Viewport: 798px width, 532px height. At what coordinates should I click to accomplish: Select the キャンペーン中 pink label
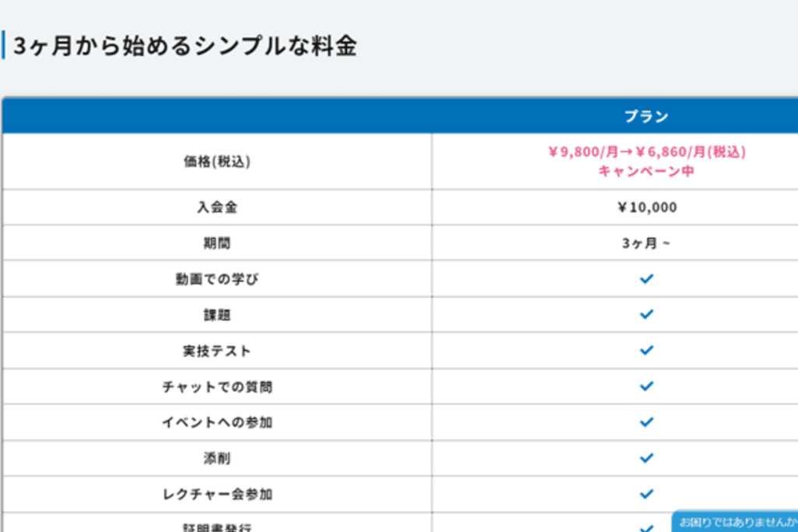click(646, 171)
